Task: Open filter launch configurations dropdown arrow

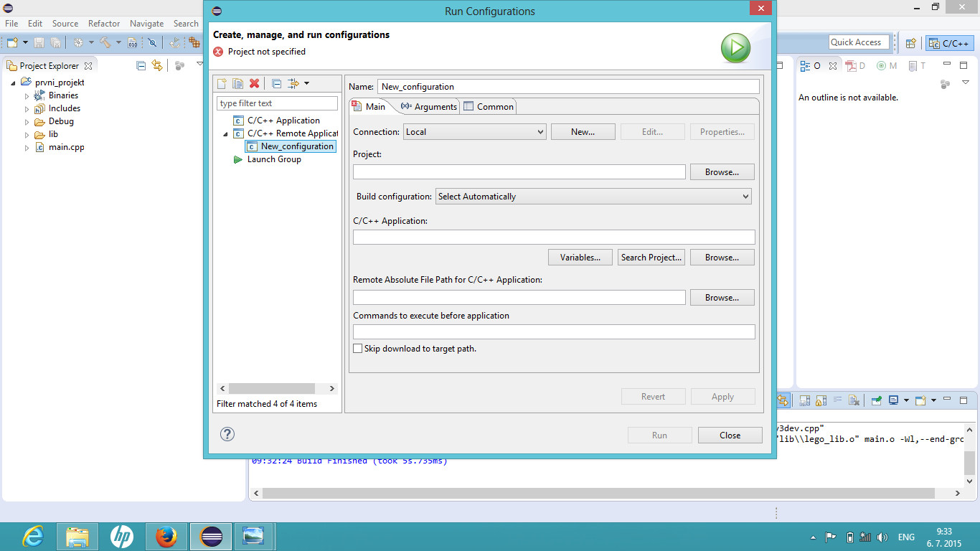Action: point(307,84)
